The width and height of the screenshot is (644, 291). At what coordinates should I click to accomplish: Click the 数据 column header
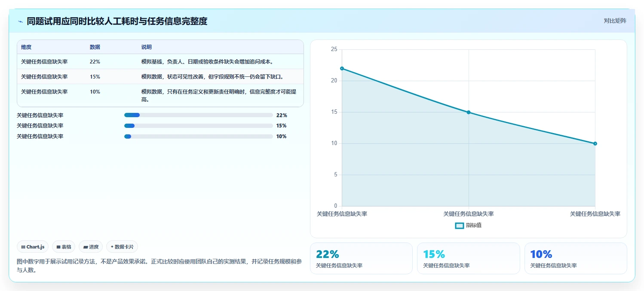click(95, 47)
